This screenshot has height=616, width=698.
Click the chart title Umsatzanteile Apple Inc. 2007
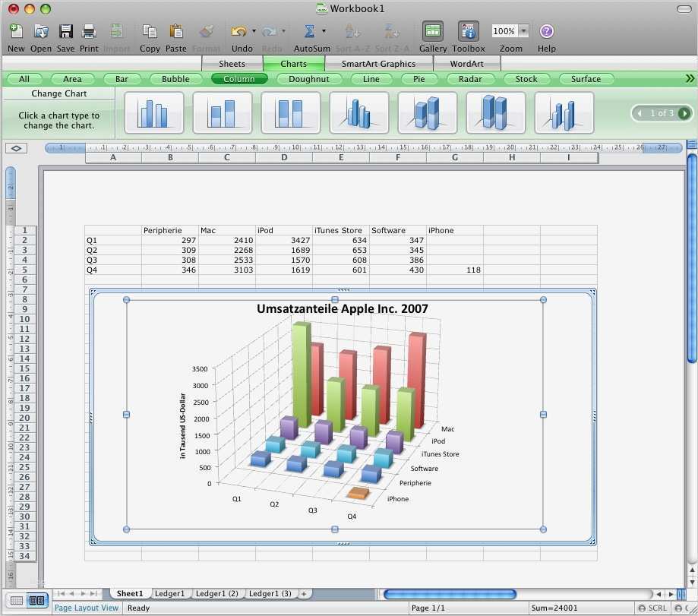click(x=343, y=309)
